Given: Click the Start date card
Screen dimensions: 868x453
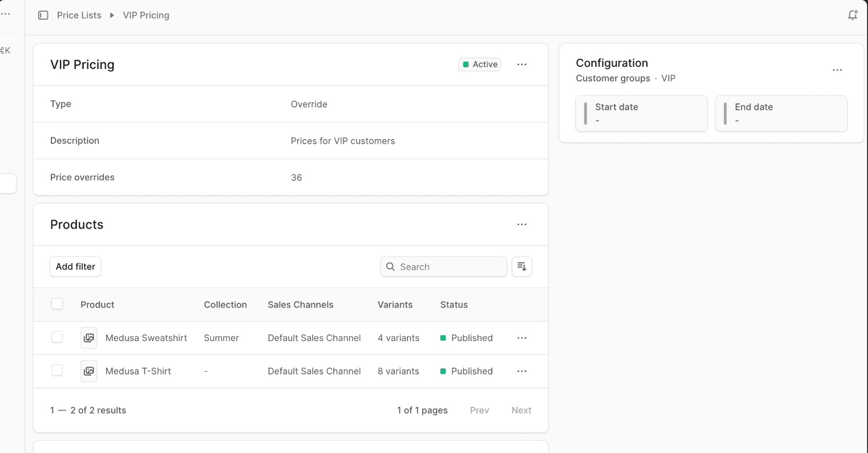Looking at the screenshot, I should [642, 114].
